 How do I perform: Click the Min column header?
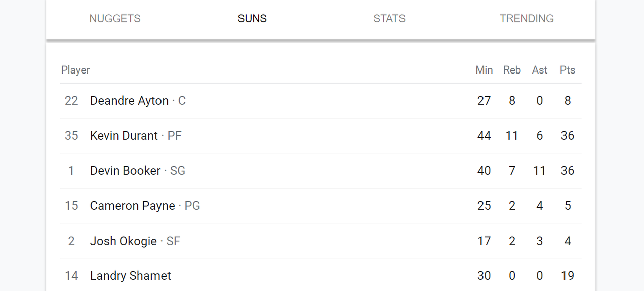(484, 70)
